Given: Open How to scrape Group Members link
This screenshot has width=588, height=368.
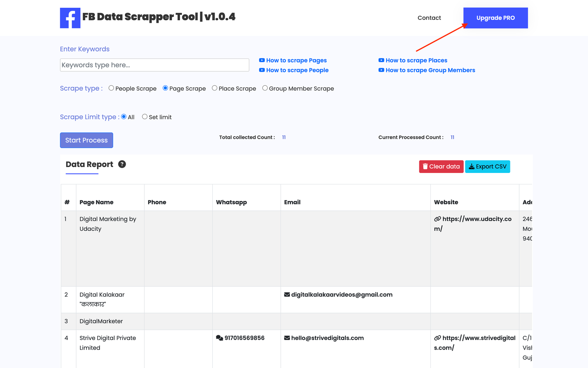Looking at the screenshot, I should [x=427, y=70].
